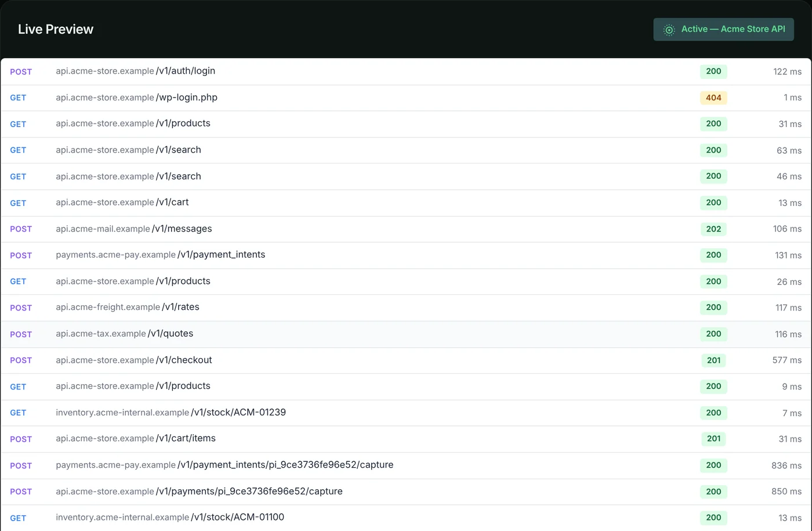Click the 836 ms duration
Screen dimensions: 812x531
pyautogui.click(x=787, y=465)
